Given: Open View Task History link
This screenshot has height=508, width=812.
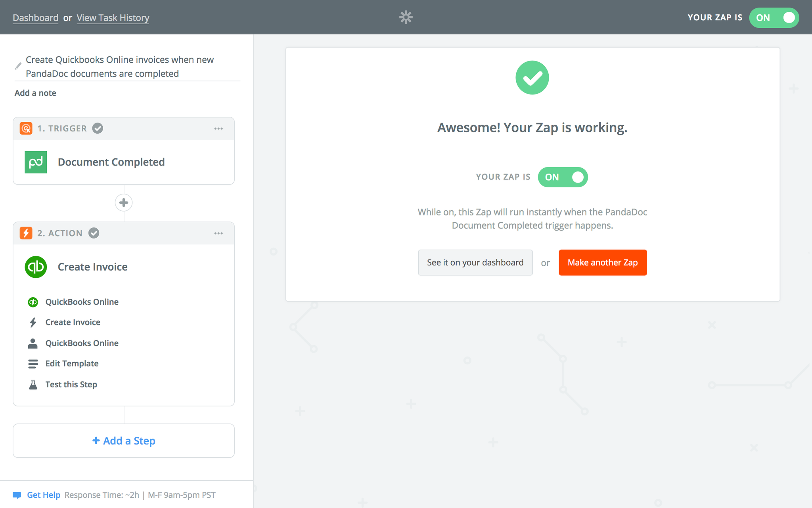Looking at the screenshot, I should (x=113, y=18).
